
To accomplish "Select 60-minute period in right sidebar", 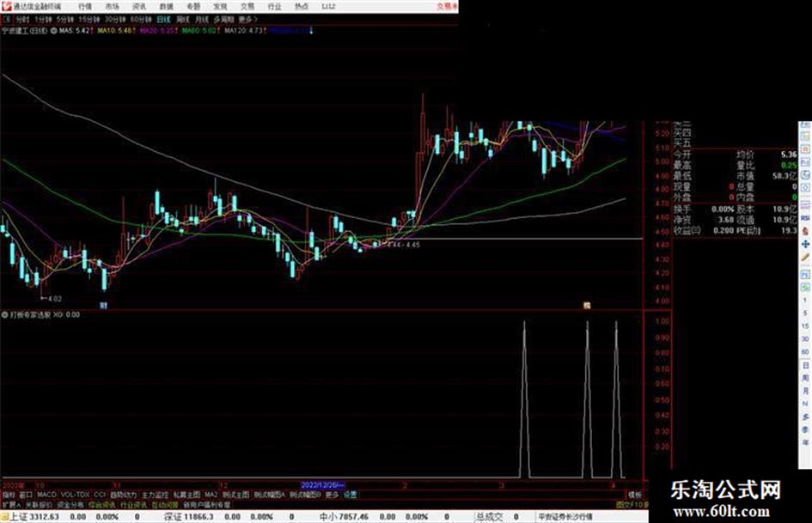I will tap(805, 352).
